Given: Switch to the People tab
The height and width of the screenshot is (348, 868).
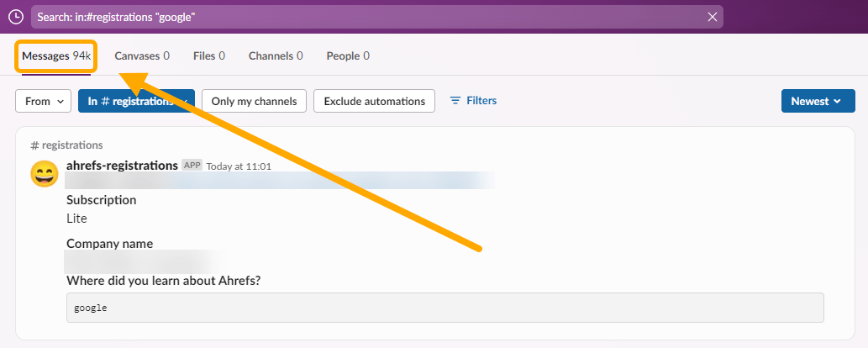Looking at the screenshot, I should [348, 56].
